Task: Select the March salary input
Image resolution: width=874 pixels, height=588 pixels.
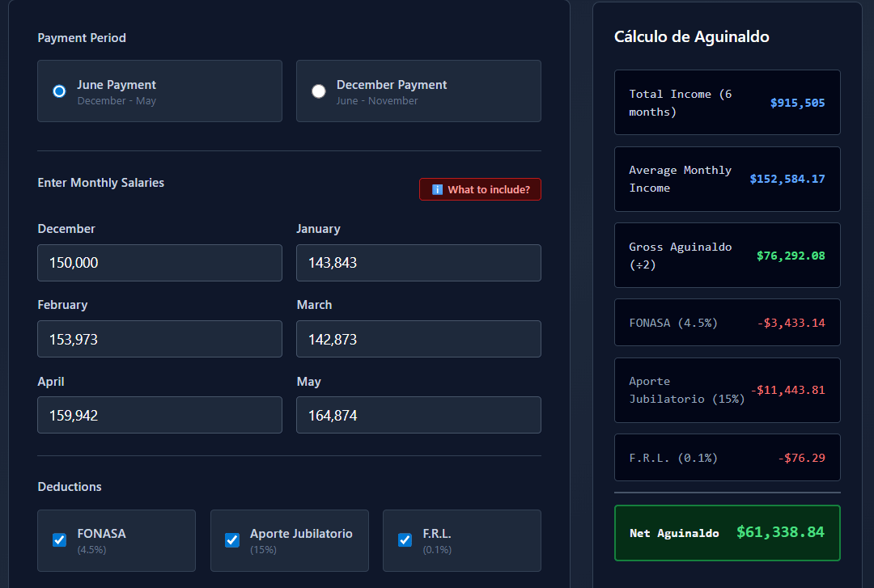Action: click(x=418, y=339)
